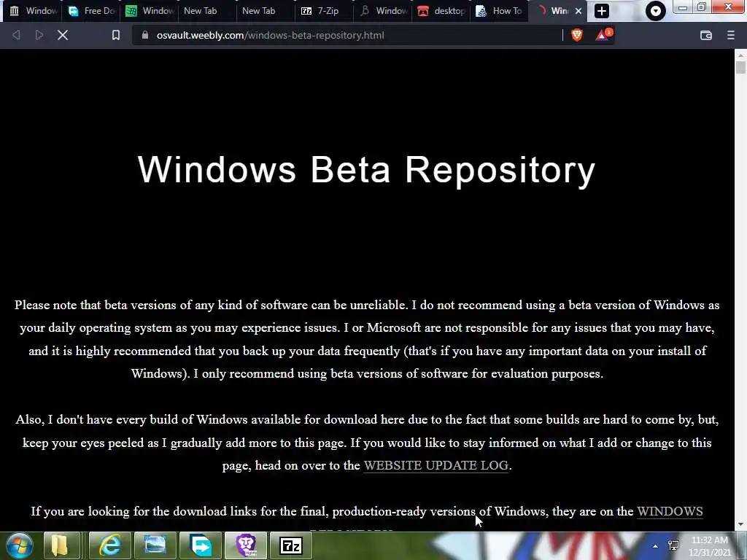Go back to the previous page
This screenshot has height=560, width=747.
(16, 35)
